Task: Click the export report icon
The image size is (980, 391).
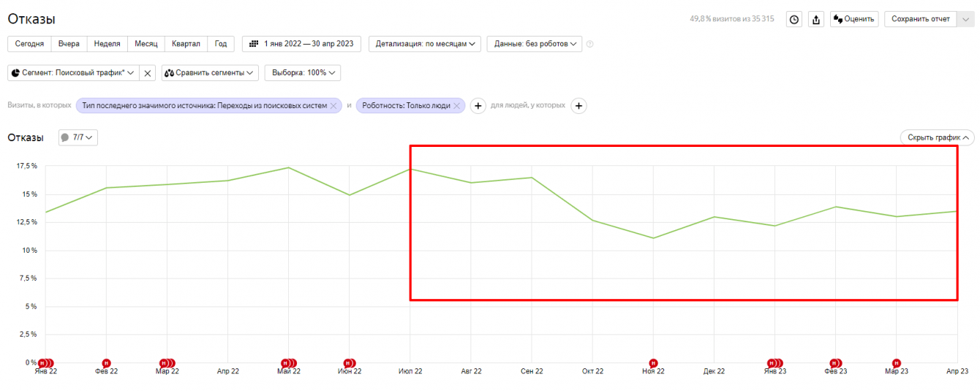Action: 816,20
